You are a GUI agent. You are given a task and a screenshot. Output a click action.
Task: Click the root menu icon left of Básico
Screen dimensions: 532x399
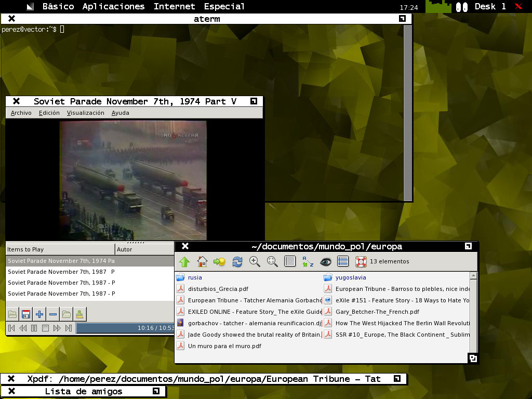[x=30, y=6]
